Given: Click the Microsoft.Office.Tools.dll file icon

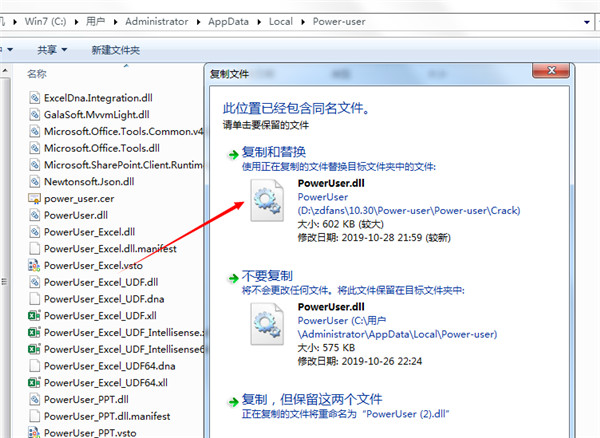Looking at the screenshot, I should (x=34, y=148).
